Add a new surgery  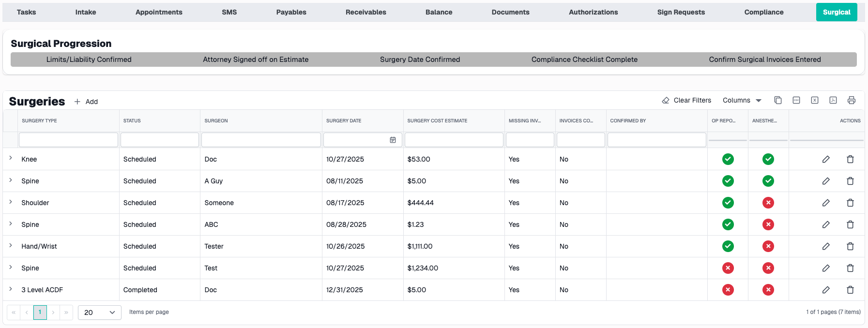point(86,102)
